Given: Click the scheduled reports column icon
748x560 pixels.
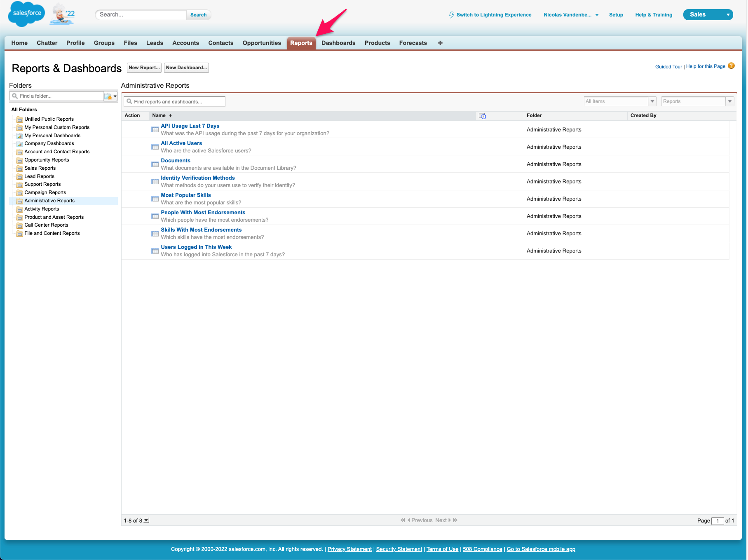Looking at the screenshot, I should click(x=483, y=116).
